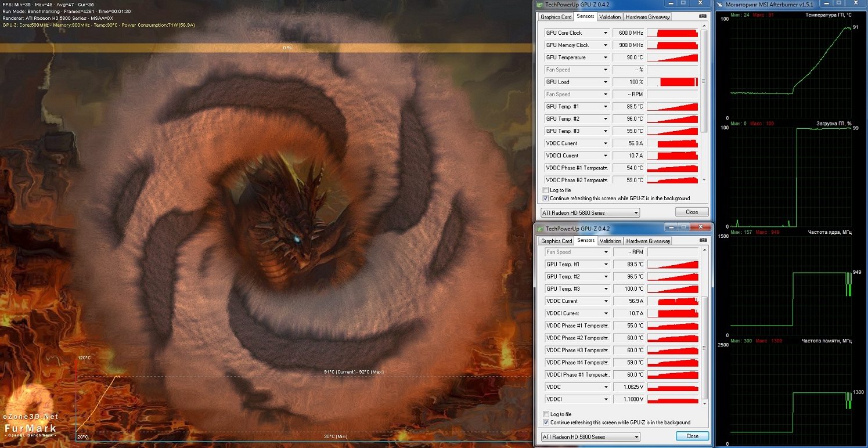Uncheck Continue refreshing in background in upper GPU-Z
The height and width of the screenshot is (448, 868).
pos(545,198)
